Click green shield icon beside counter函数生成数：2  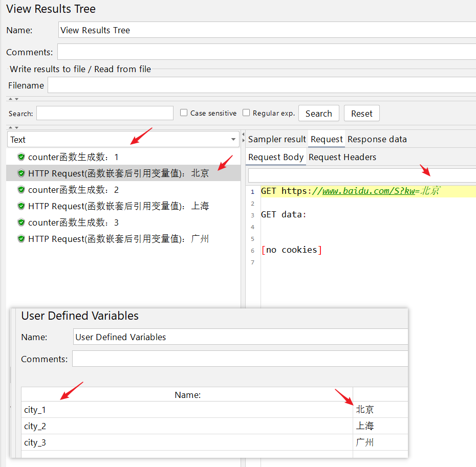[21, 190]
